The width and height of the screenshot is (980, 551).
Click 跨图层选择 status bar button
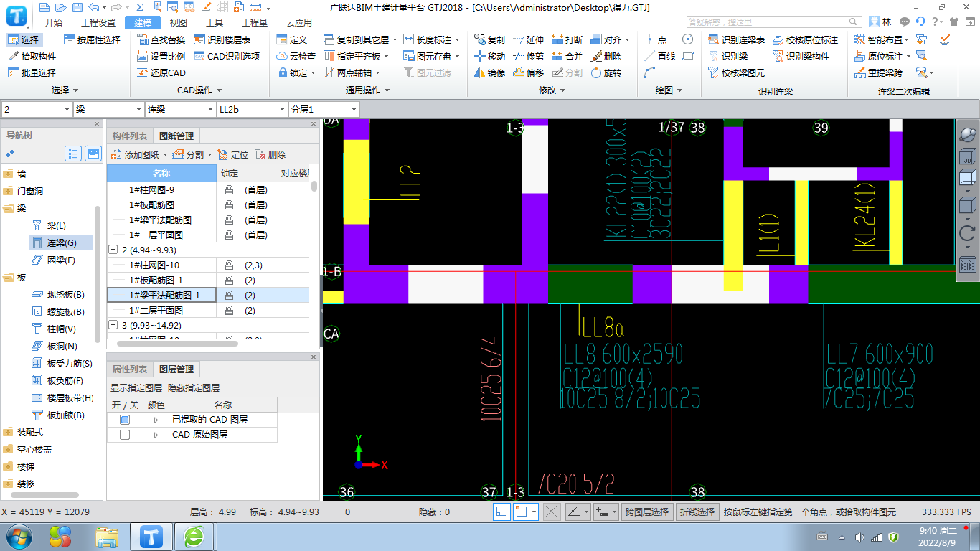click(x=647, y=512)
